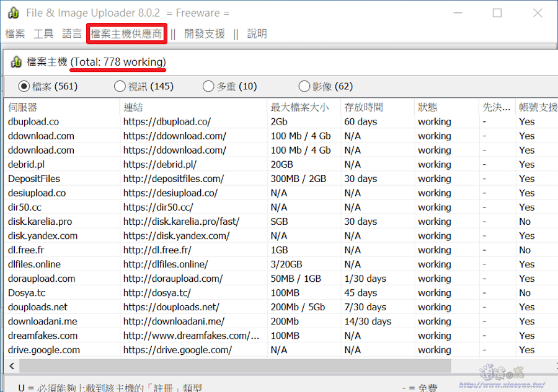558x392 pixels.
Task: Select the 影像 (62) radio button
Action: pos(304,86)
